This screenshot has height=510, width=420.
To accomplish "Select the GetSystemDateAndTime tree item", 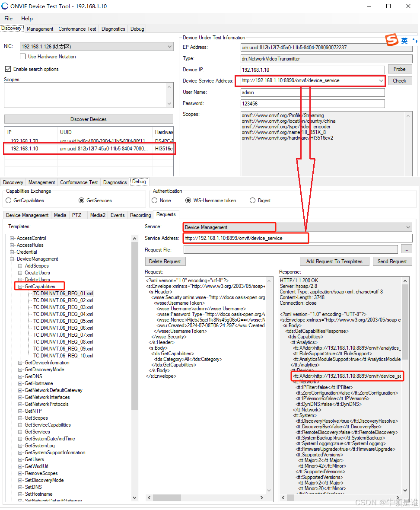I will (x=50, y=439).
